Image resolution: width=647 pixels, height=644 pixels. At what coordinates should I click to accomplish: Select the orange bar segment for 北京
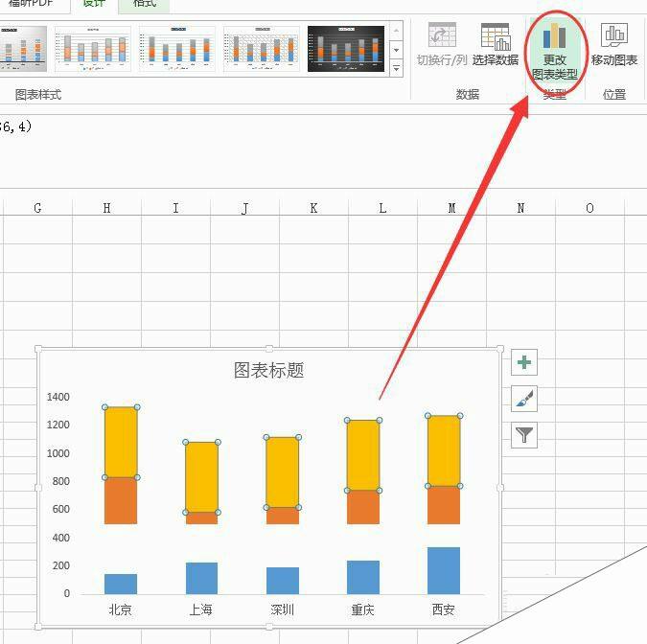tap(121, 500)
